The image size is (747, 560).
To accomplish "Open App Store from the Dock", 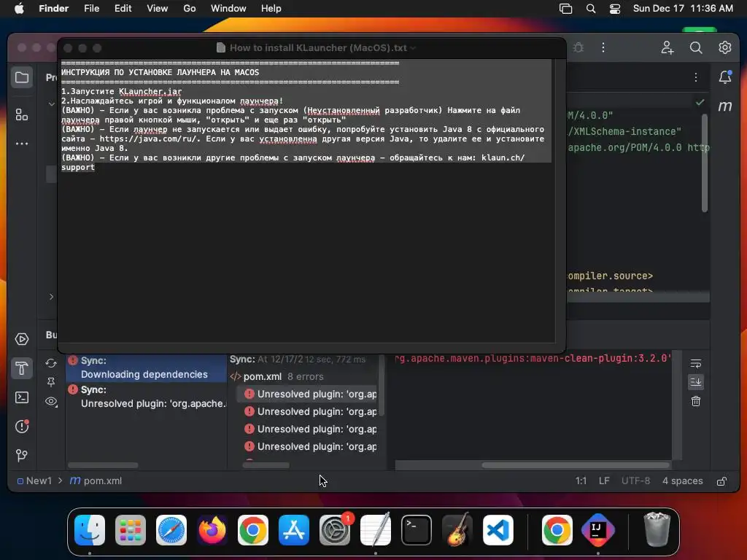I will pyautogui.click(x=294, y=530).
